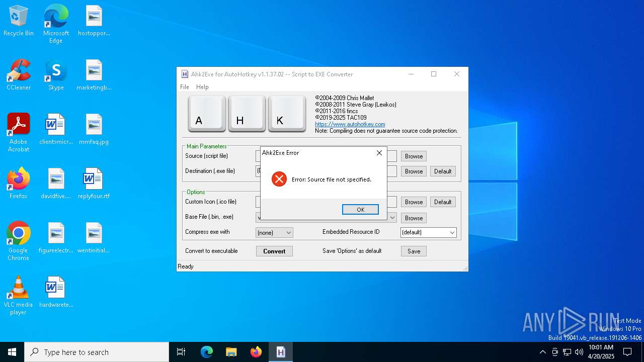The image size is (644, 362).
Task: Reset Custom Icon to Default
Action: click(443, 202)
